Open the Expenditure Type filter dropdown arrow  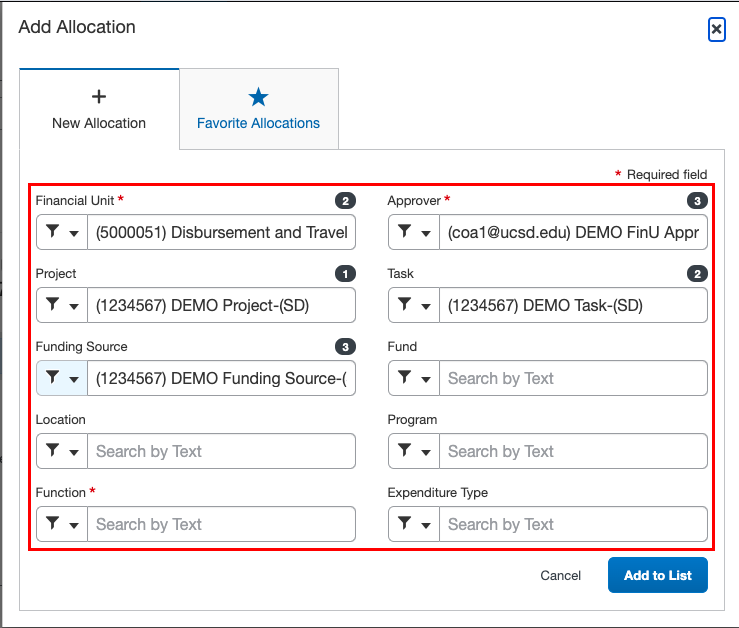tap(426, 525)
